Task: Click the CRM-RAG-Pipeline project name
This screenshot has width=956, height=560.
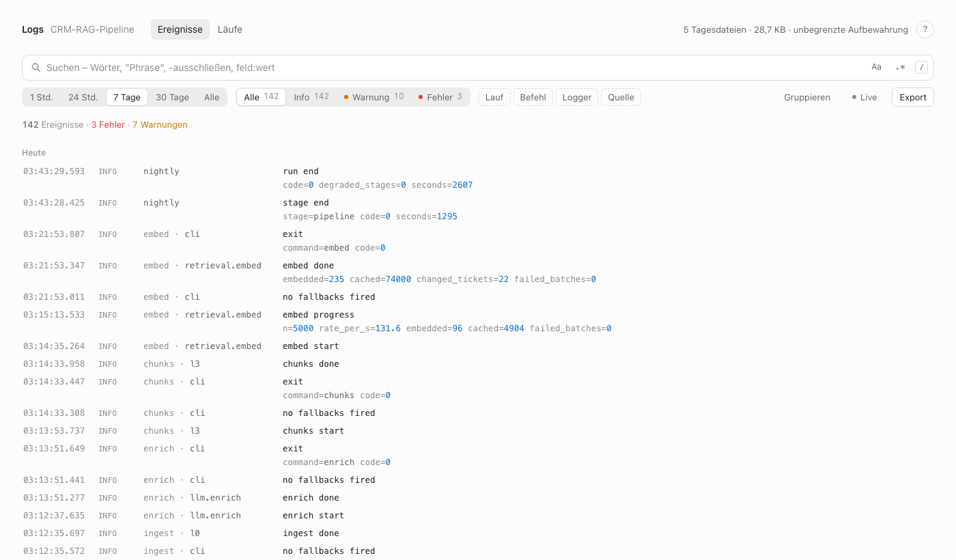Action: click(x=92, y=29)
